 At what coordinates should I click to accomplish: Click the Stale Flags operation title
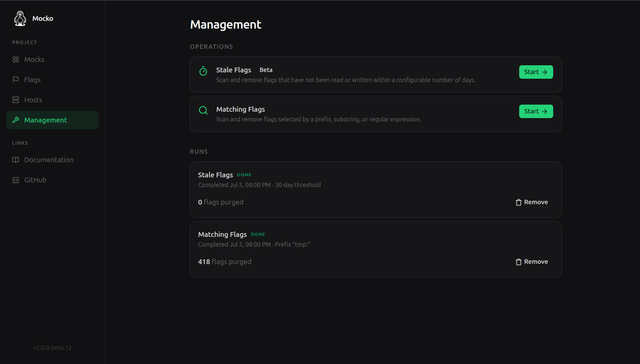[234, 70]
